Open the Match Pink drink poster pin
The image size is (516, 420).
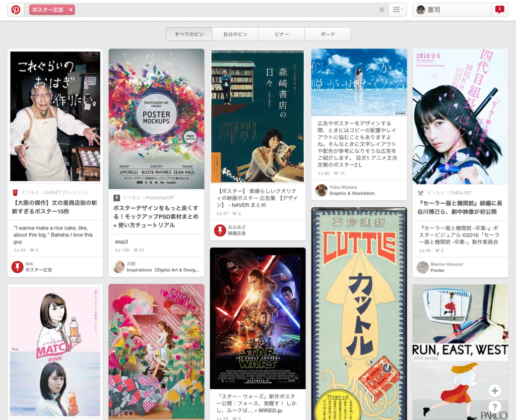[x=55, y=352]
